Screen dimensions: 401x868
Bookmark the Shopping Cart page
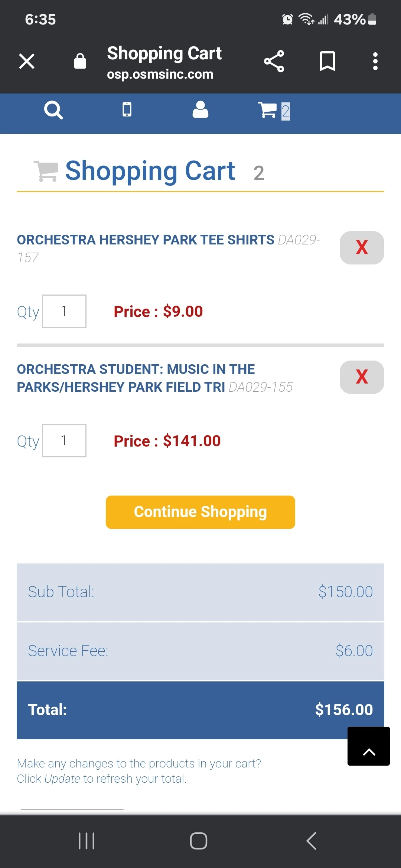[x=327, y=61]
